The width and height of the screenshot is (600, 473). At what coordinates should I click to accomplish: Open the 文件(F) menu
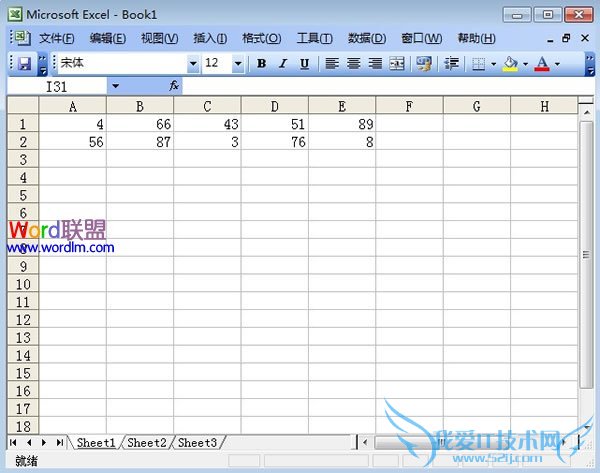[x=57, y=38]
